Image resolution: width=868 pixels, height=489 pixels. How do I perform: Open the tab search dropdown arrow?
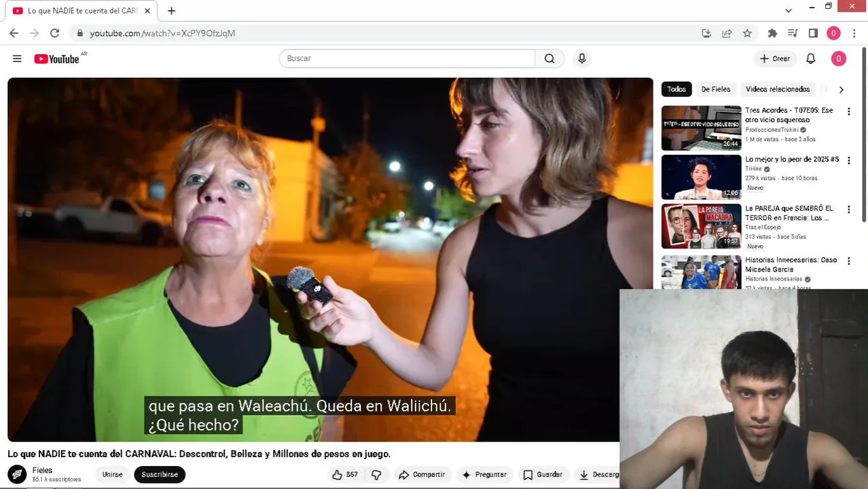788,10
